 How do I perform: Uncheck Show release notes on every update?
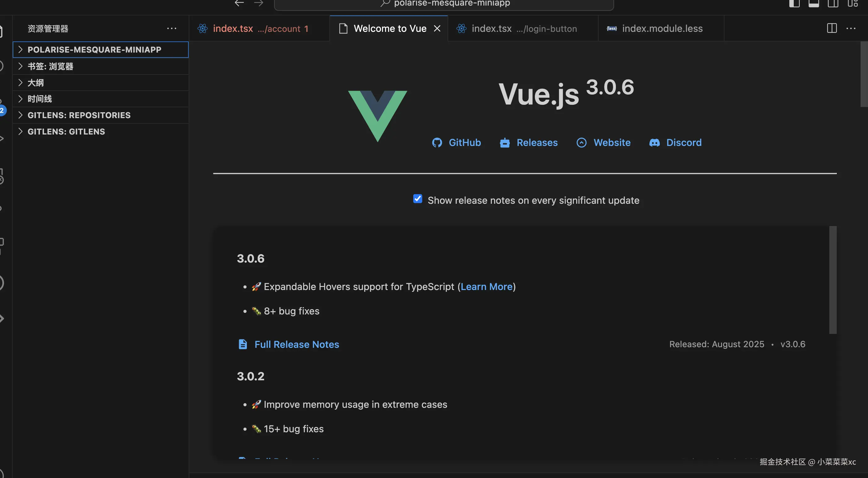pyautogui.click(x=418, y=199)
